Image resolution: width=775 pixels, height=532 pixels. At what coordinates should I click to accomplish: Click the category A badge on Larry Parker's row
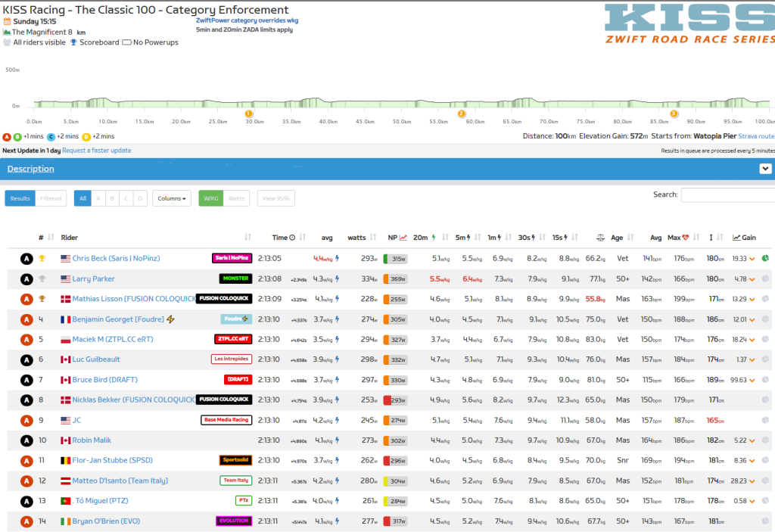[26, 279]
